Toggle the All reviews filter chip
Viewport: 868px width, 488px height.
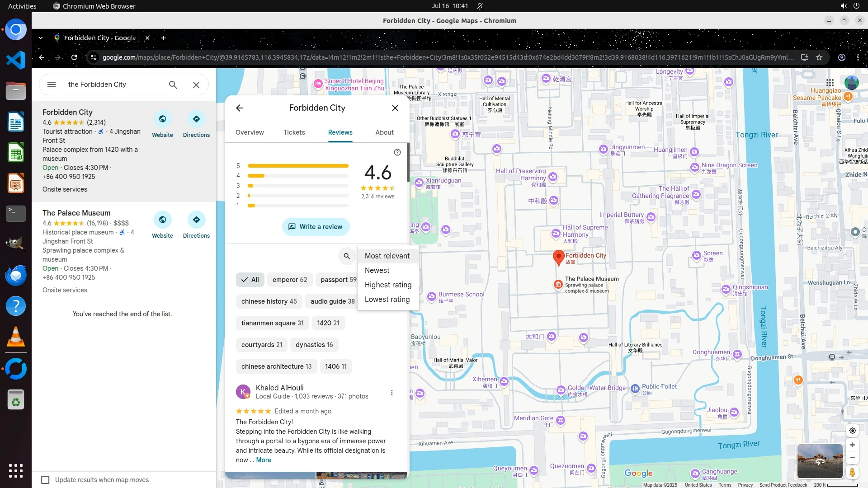pos(250,280)
